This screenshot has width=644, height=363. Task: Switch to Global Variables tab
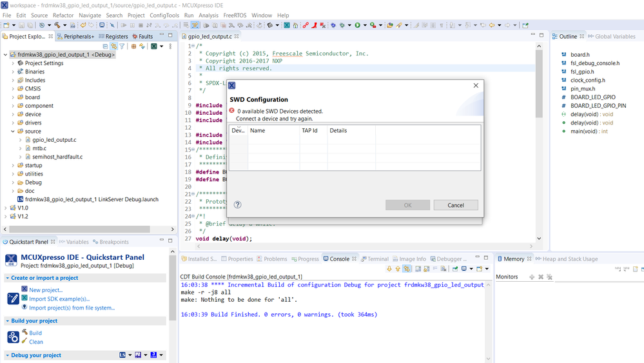coord(612,37)
